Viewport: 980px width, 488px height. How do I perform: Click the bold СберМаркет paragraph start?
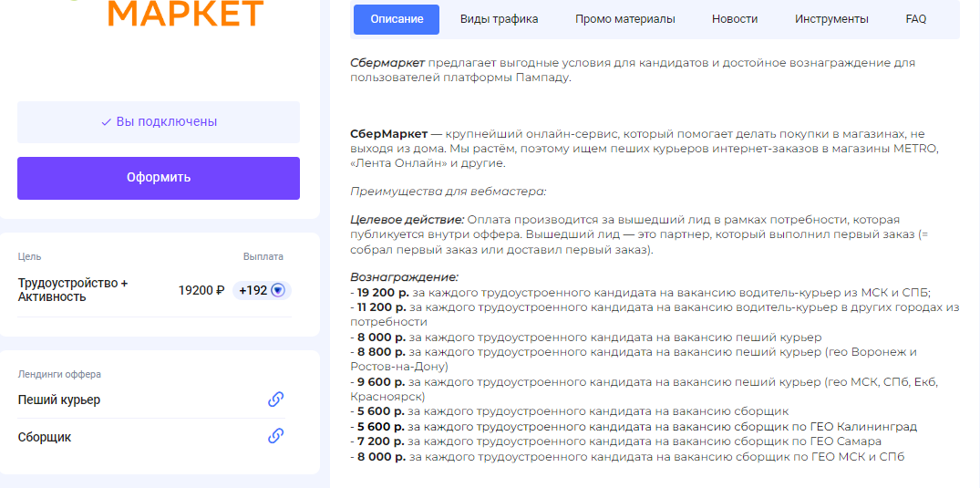point(388,134)
